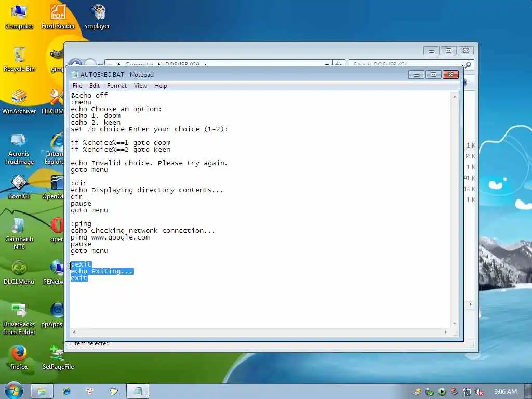Click the network tray icon
Viewport: 532px width, 399px height.
467,392
